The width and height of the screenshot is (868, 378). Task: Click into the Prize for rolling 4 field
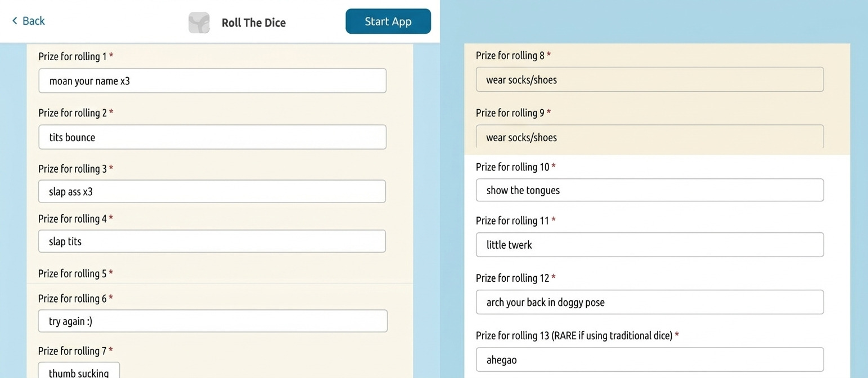click(x=212, y=241)
